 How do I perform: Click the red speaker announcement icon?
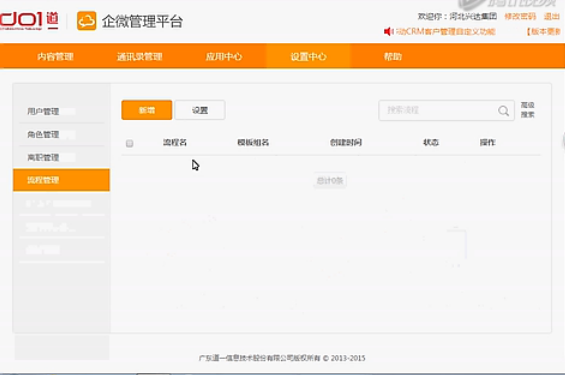[x=387, y=32]
